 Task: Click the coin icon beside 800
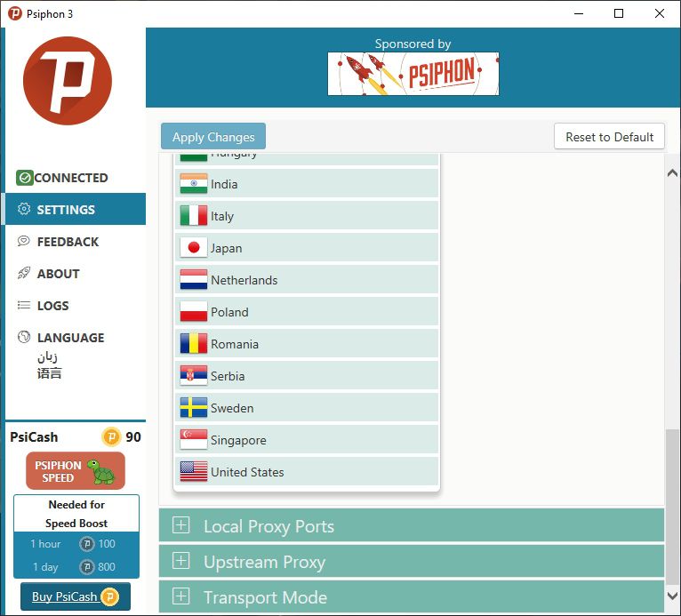tap(87, 567)
